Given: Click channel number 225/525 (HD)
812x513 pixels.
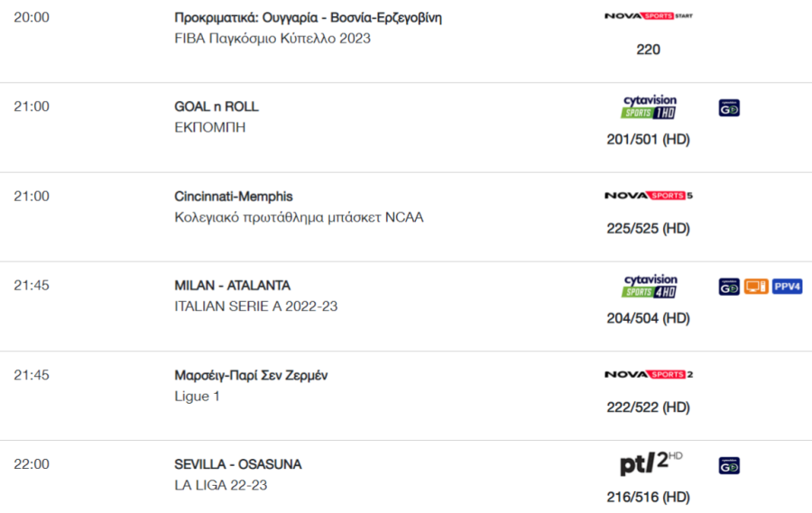Looking at the screenshot, I should [649, 228].
